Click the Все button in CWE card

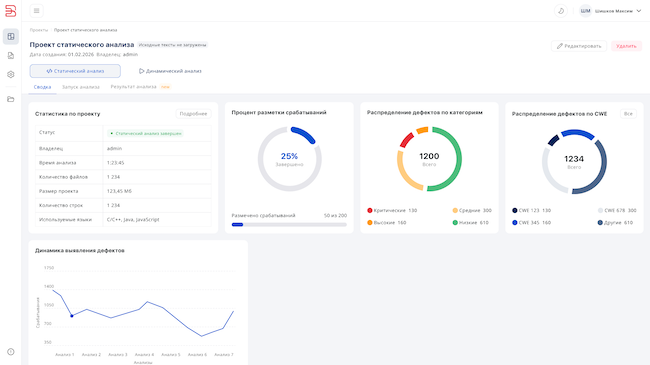click(628, 114)
